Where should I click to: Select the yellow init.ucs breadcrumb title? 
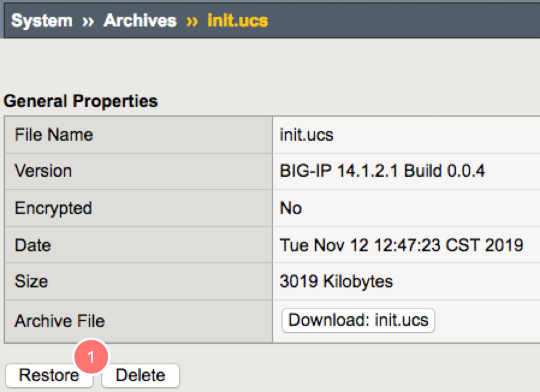pos(238,20)
